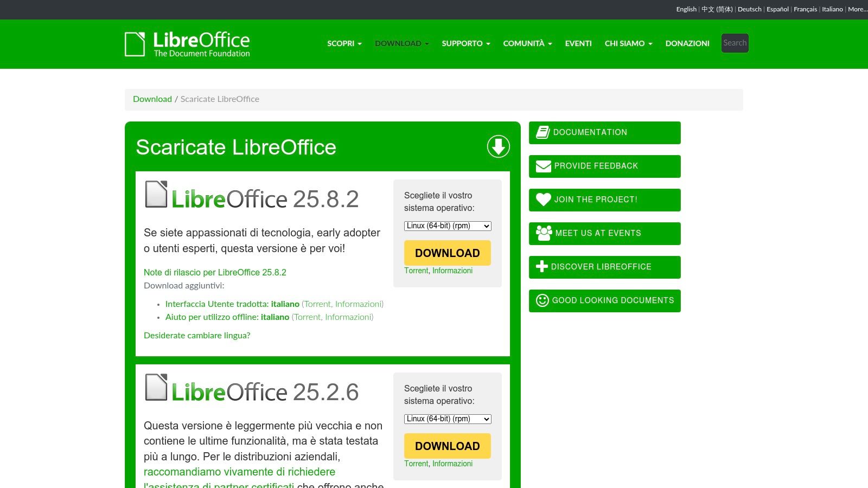Click the envelope icon to provide feedback

pos(543,166)
